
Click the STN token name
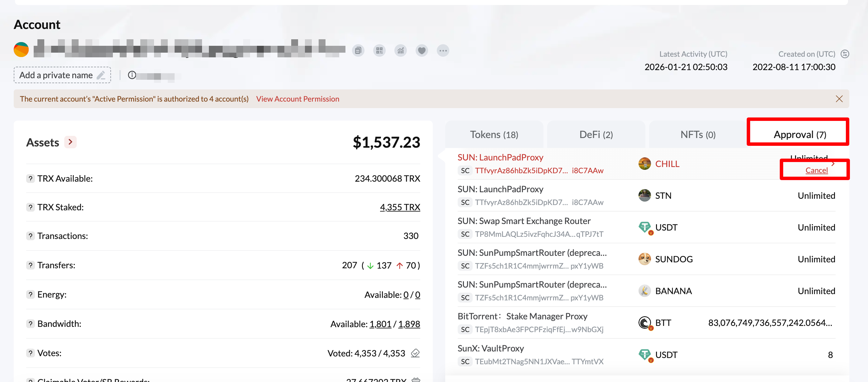(x=663, y=195)
